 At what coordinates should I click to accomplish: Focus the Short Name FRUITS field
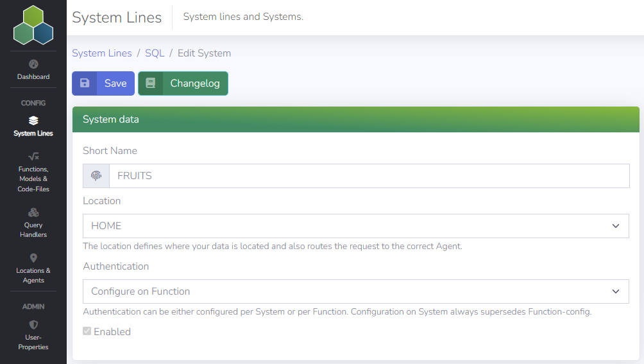click(x=369, y=176)
